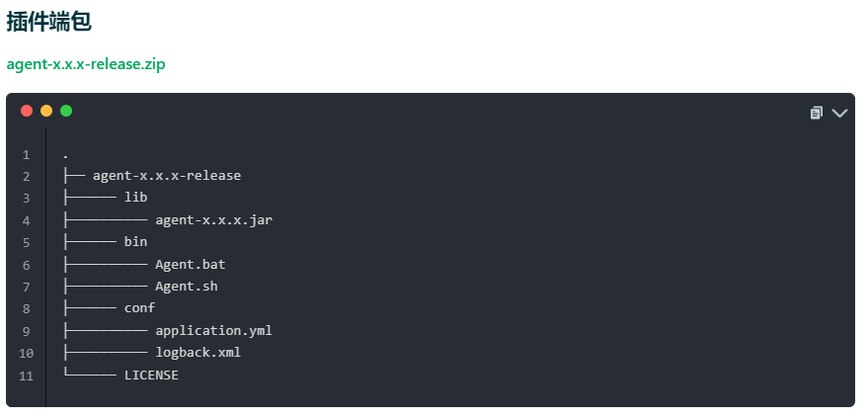Click the conf directory entry
This screenshot has height=418, width=868.
click(x=139, y=308)
